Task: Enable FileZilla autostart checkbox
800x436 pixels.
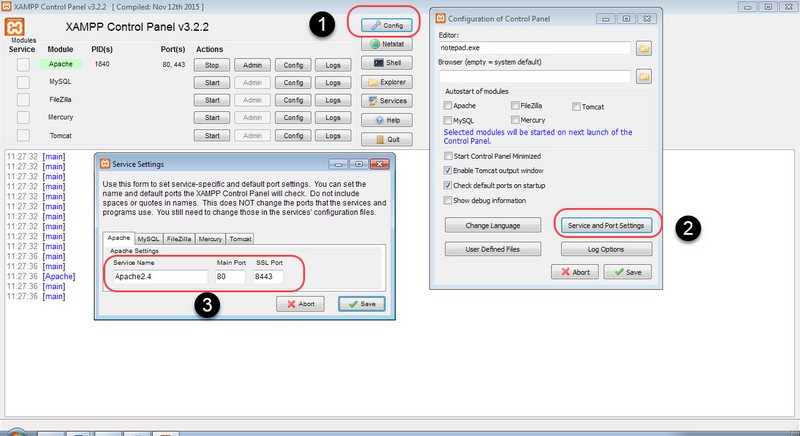Action: pyautogui.click(x=515, y=106)
